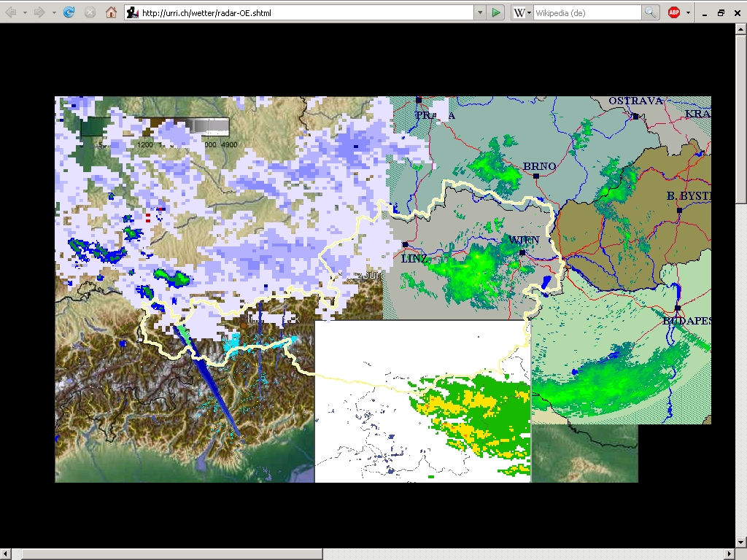
Task: Click the vertical scrollbar thumb
Action: (x=741, y=118)
